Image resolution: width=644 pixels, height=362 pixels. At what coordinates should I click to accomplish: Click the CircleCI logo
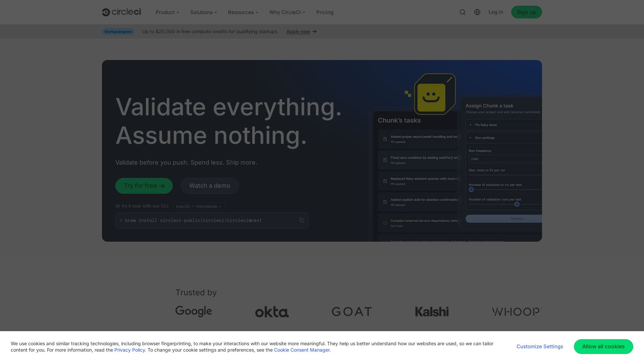[121, 12]
